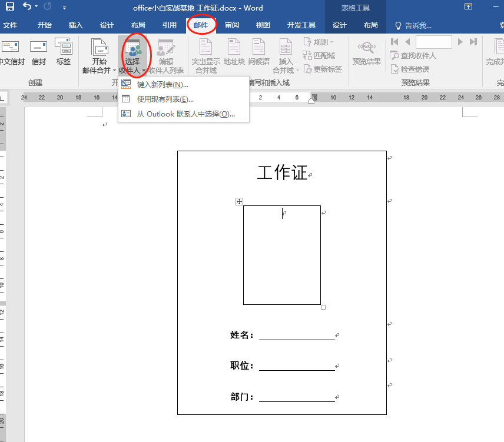Click the 匹配域 button
This screenshot has width=504, height=442.
coord(319,55)
